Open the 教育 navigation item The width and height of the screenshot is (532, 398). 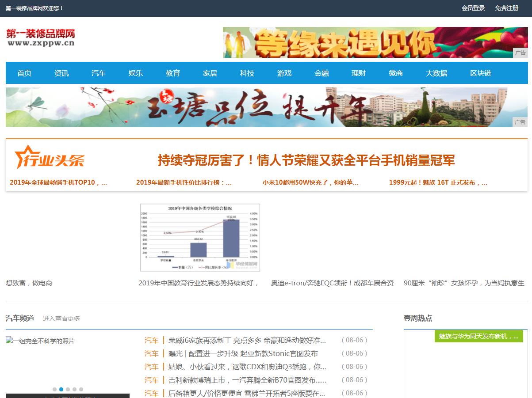click(173, 73)
